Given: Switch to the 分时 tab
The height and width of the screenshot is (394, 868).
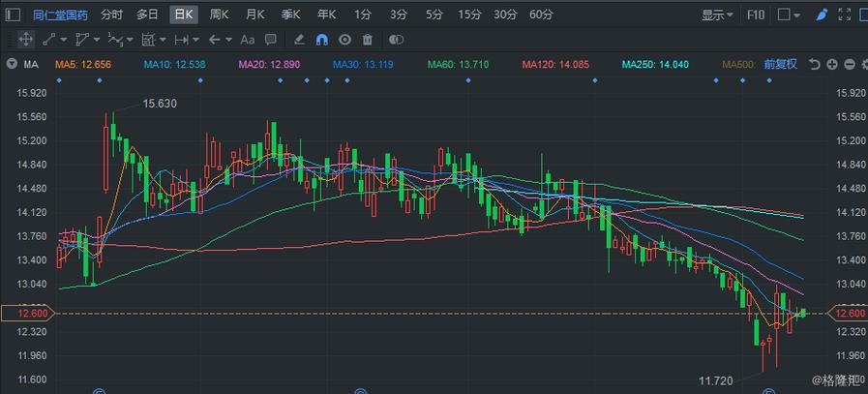Looking at the screenshot, I should coord(112,15).
